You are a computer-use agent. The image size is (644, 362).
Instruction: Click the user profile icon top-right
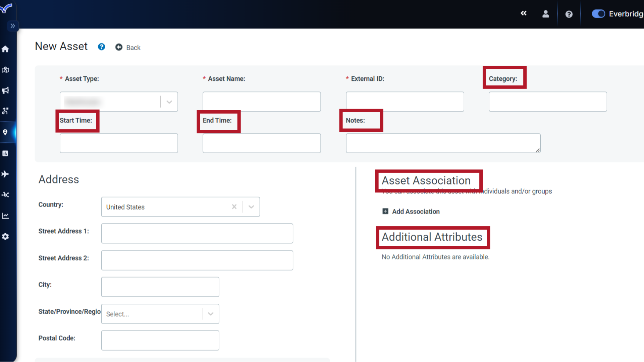coord(546,14)
